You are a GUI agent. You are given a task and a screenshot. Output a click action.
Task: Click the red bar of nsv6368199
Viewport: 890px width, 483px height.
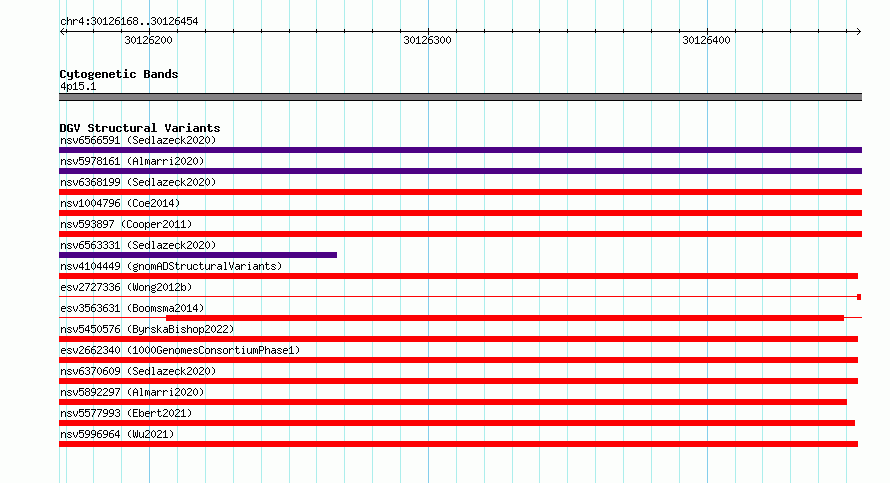click(x=460, y=192)
